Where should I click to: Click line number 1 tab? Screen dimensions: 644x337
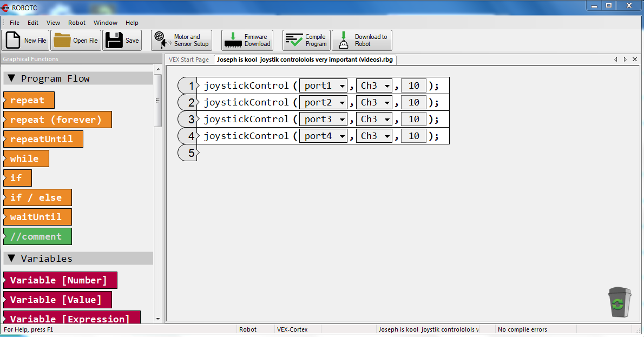[188, 86]
